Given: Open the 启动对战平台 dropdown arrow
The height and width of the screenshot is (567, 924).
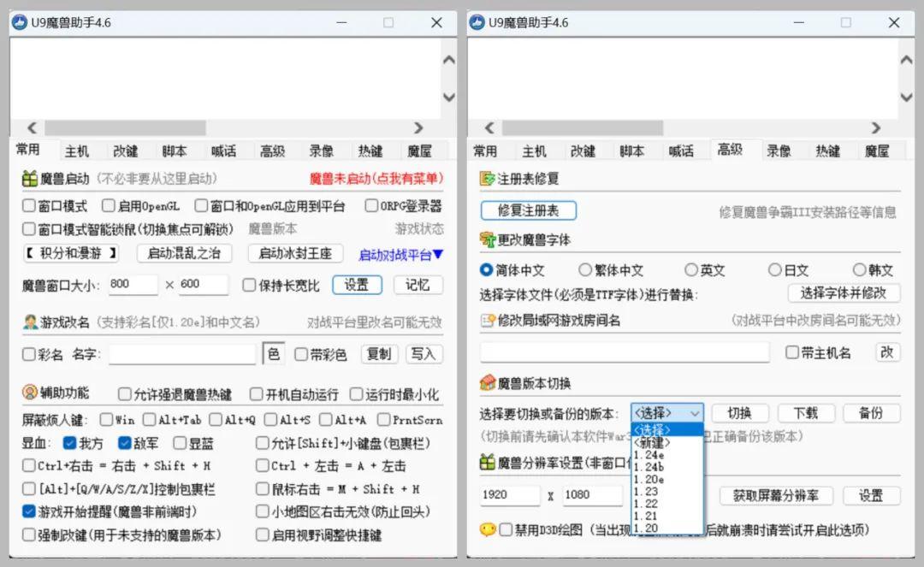Looking at the screenshot, I should tap(437, 254).
